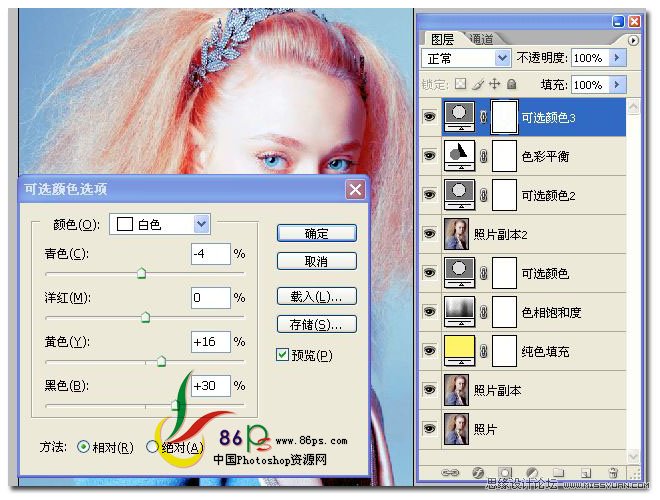Close the 可选颜色选项 dialog
The height and width of the screenshot is (500, 660).
[355, 189]
